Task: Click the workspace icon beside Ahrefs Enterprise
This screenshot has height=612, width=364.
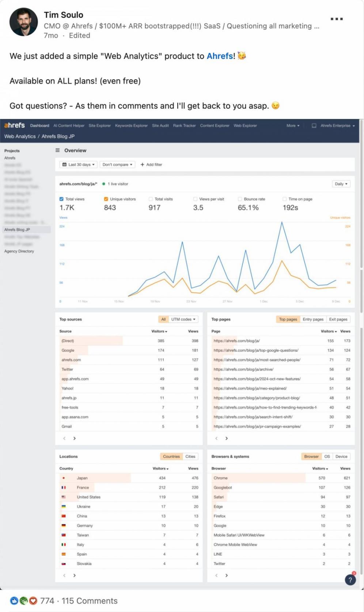Action: pyautogui.click(x=314, y=126)
